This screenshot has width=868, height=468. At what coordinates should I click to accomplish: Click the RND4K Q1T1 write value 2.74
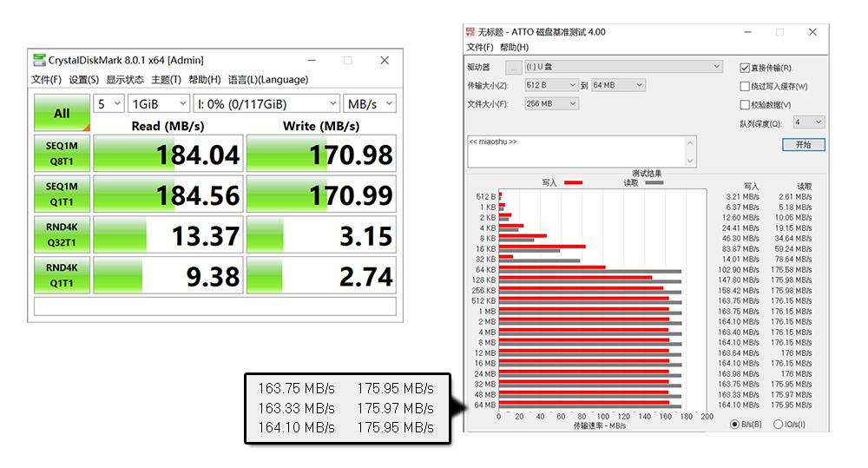(321, 274)
